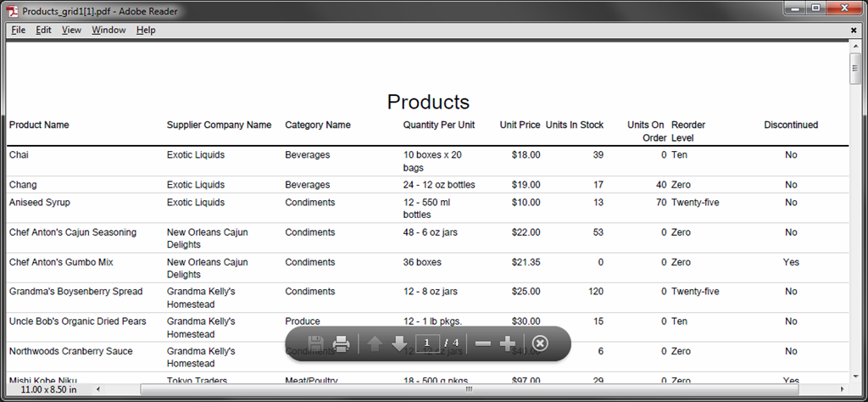Click the Chang product name

23,185
